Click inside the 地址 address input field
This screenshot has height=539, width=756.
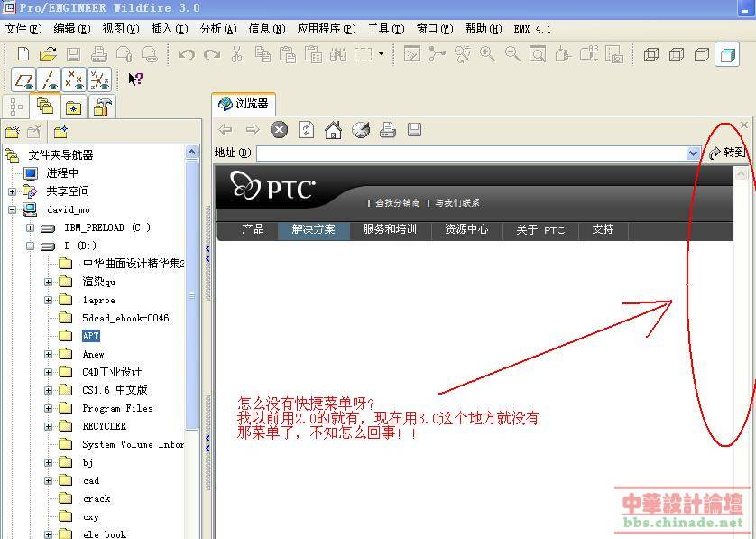(471, 153)
